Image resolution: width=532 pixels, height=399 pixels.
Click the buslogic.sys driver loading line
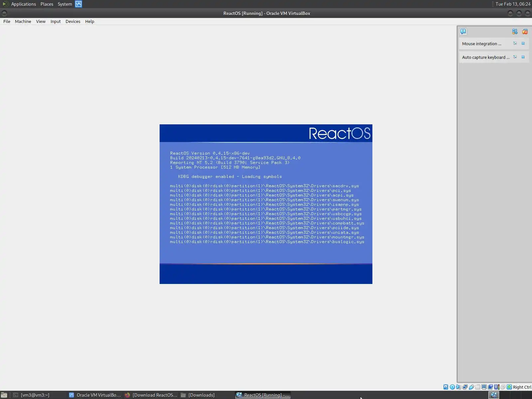coord(267,242)
